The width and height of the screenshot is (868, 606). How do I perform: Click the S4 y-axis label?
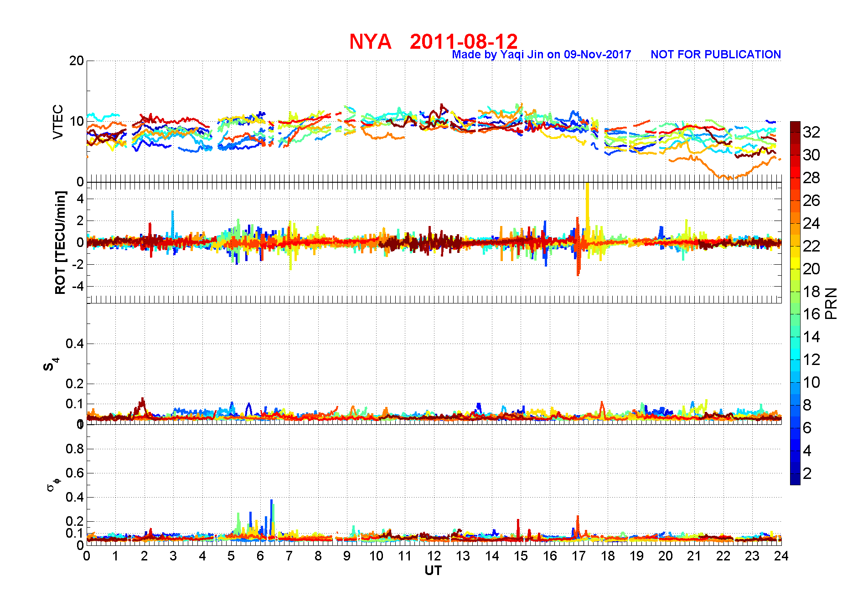tap(51, 365)
